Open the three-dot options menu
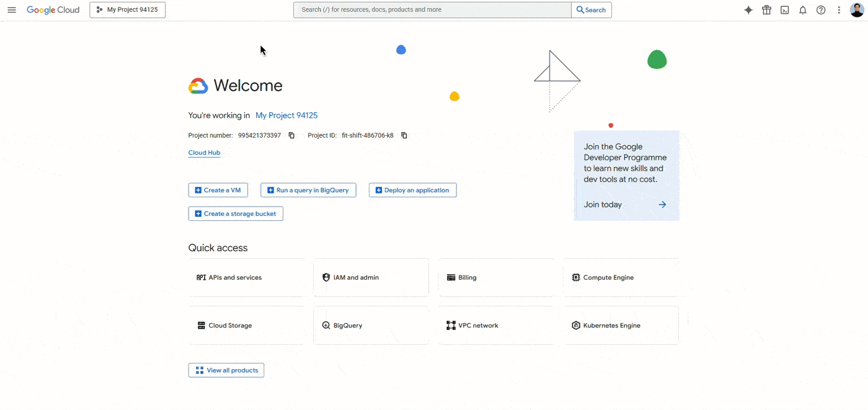 (838, 9)
